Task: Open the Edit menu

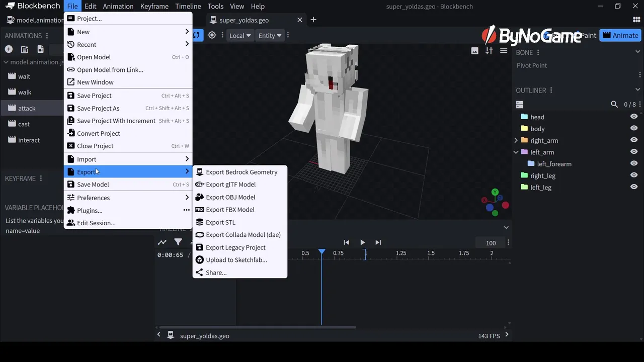Action: coord(91,6)
